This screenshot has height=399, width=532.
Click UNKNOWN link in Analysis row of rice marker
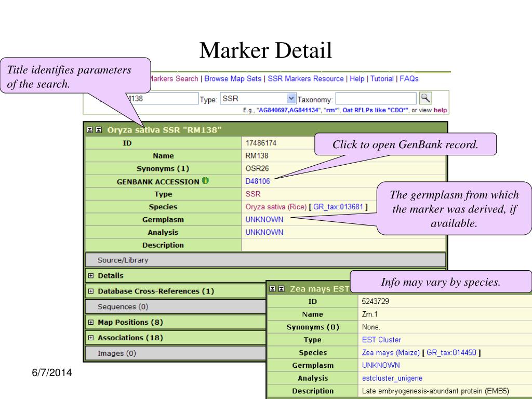pos(264,232)
